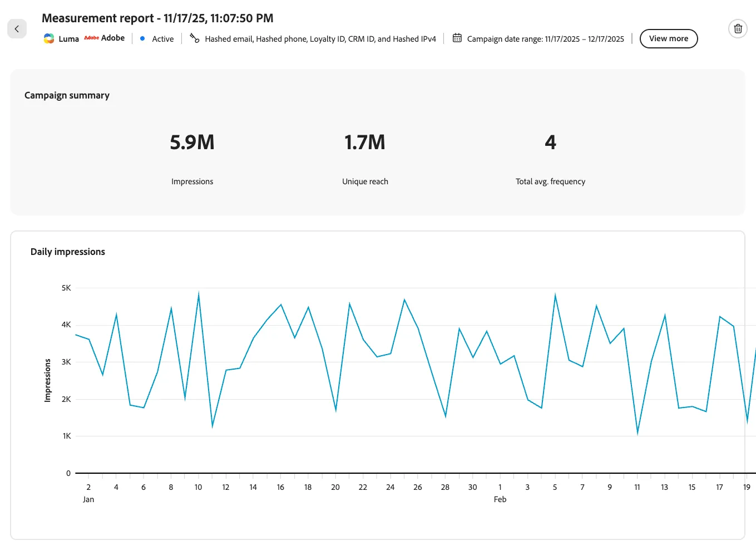Click the Feb month label on x-axis
756x550 pixels.
click(500, 499)
